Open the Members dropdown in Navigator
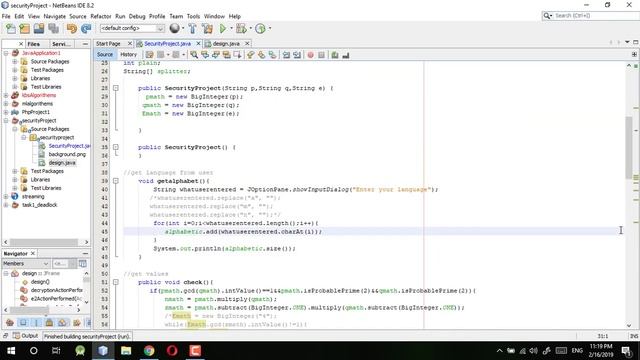Screen dimensions: 640x360 pos(26,264)
